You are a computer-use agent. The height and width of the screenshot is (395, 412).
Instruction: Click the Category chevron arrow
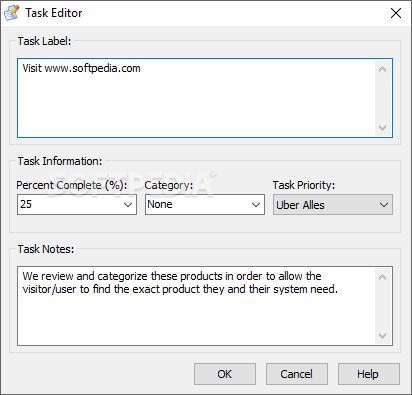point(256,205)
